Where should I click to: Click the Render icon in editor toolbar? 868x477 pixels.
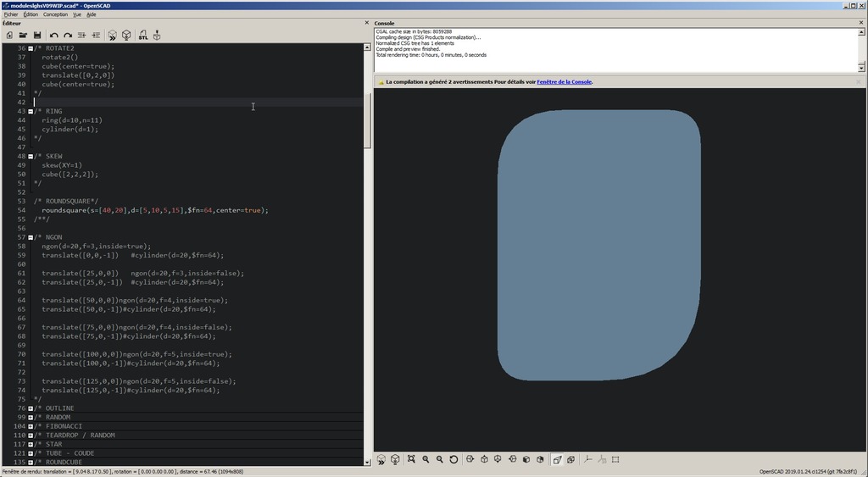[126, 36]
